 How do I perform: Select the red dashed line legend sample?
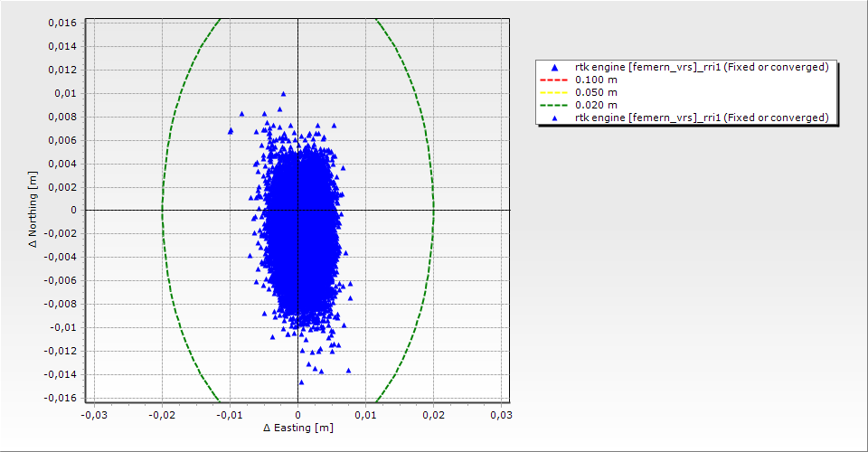click(555, 80)
